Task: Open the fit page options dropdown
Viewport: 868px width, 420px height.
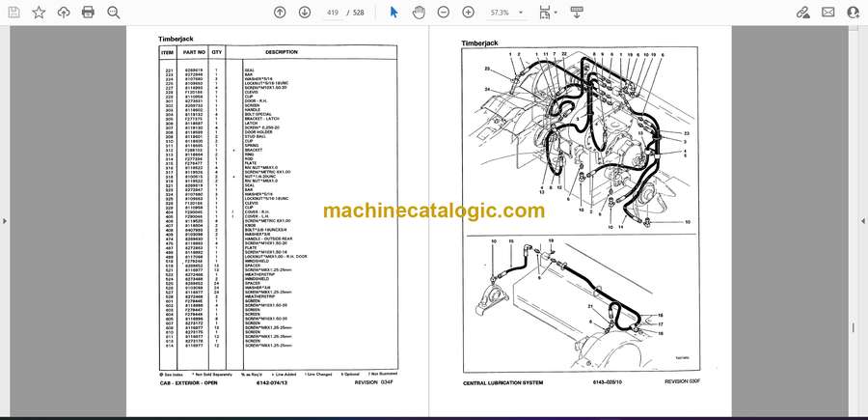Action: click(548, 13)
